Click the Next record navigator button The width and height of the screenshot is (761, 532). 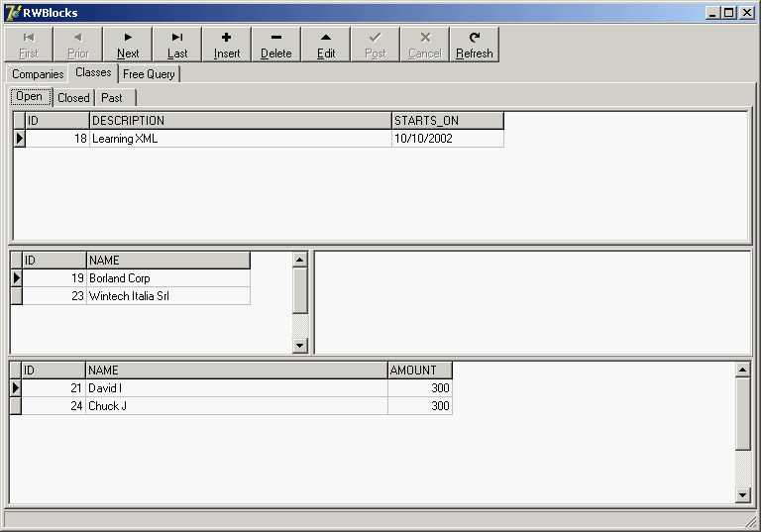pyautogui.click(x=128, y=44)
